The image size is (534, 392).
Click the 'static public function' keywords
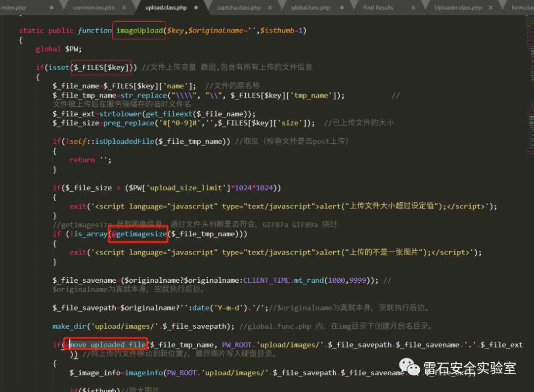click(65, 30)
